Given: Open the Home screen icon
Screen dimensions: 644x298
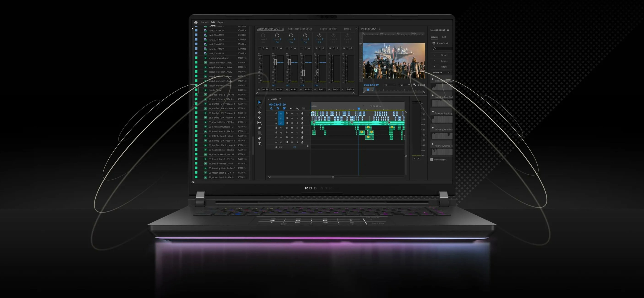Looking at the screenshot, I should 196,22.
